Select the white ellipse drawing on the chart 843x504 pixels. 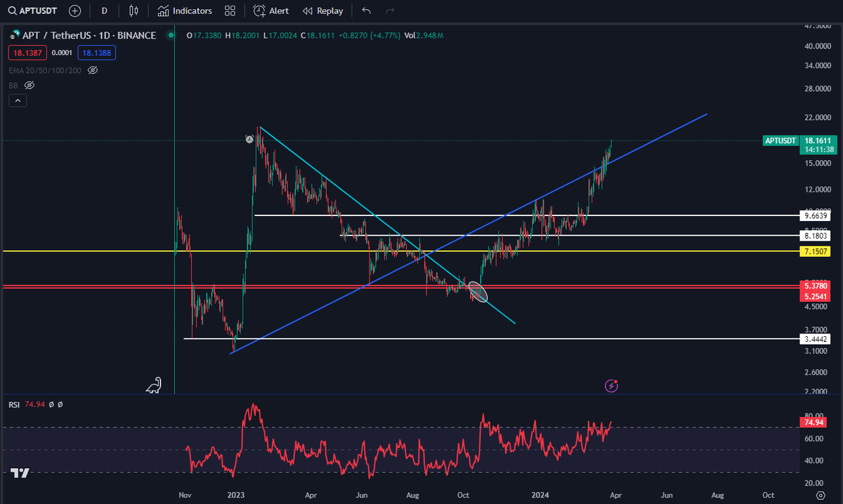pos(478,292)
